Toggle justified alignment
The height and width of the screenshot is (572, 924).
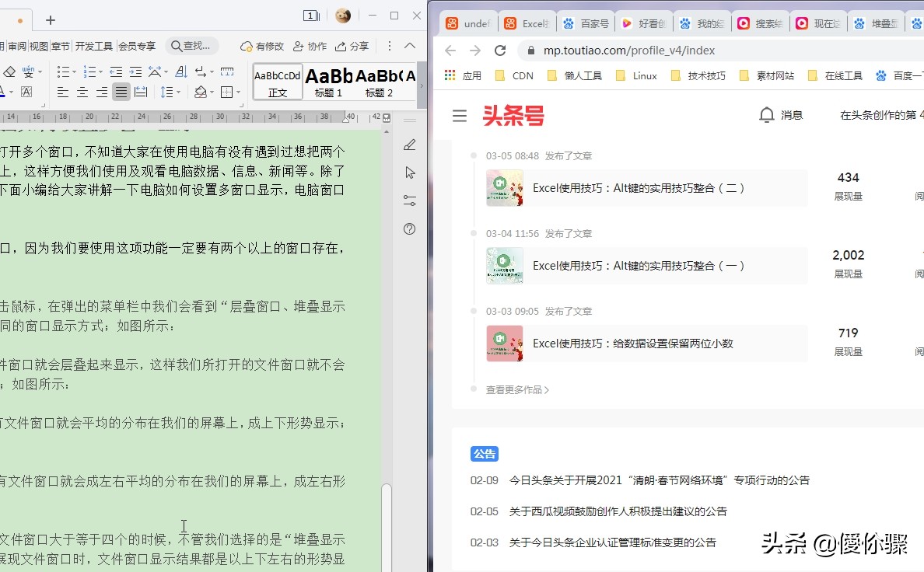121,92
